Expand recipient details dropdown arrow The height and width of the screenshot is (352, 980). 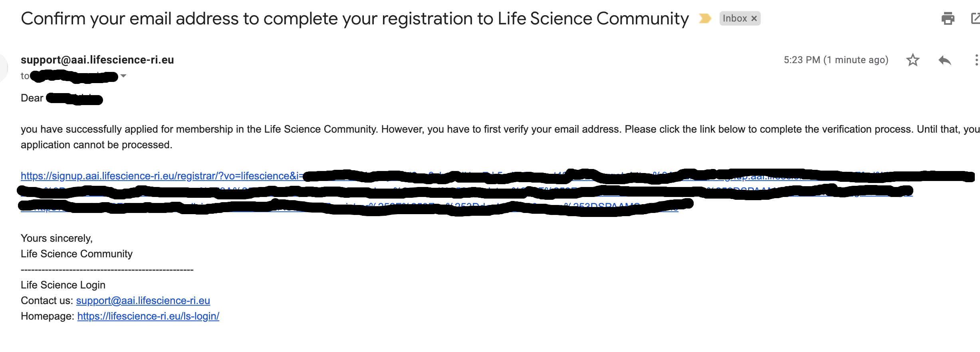(x=123, y=76)
